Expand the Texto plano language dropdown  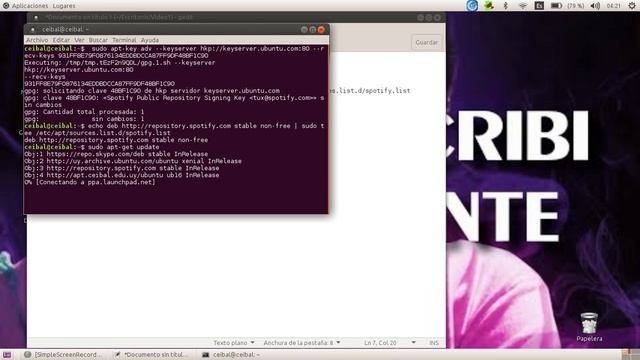234,343
